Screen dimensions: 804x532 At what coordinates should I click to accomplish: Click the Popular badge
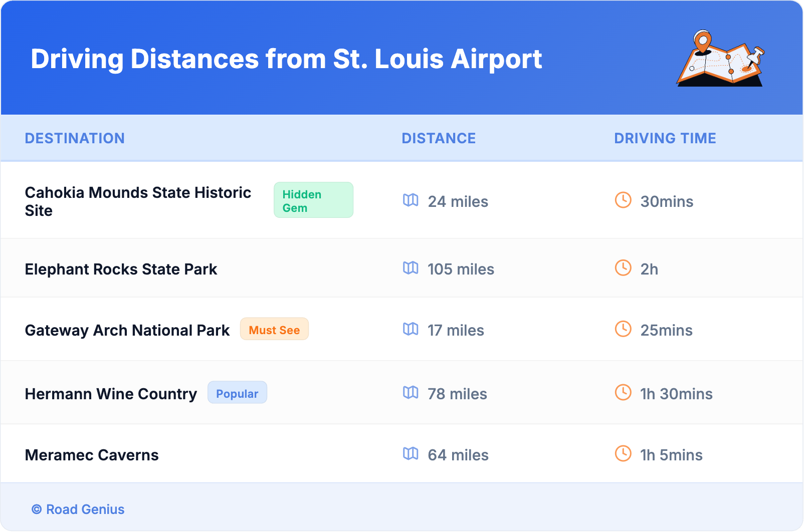[x=237, y=393]
